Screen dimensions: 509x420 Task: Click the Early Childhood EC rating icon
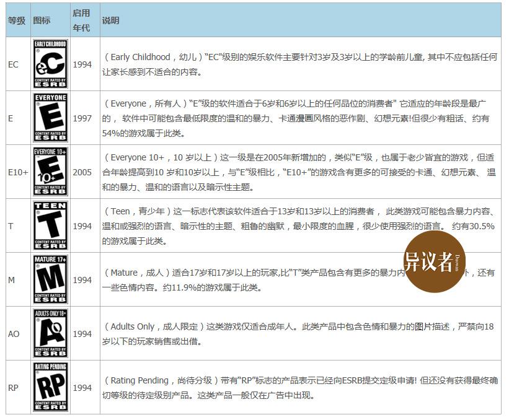[x=50, y=64]
